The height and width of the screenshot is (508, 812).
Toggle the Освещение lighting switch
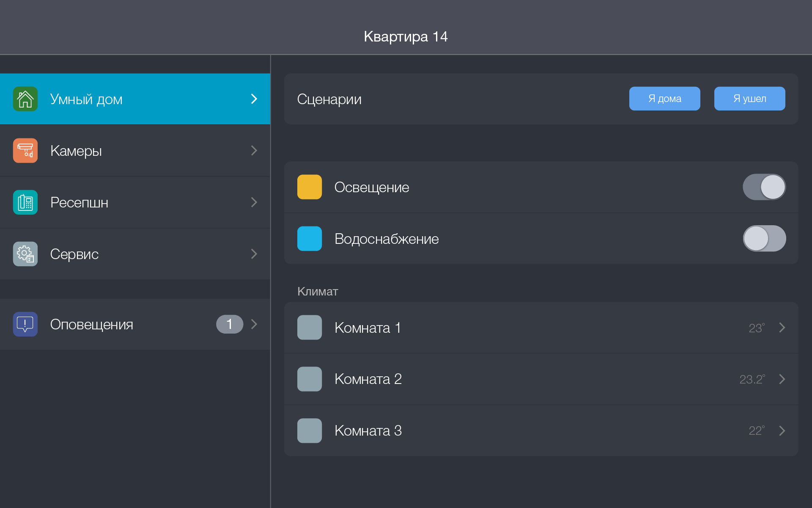[x=764, y=187]
